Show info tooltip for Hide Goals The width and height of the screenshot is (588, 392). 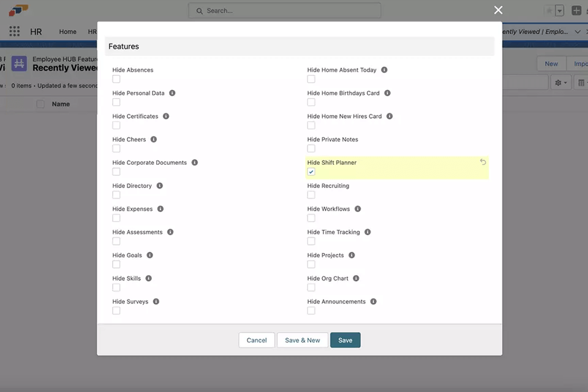click(150, 255)
